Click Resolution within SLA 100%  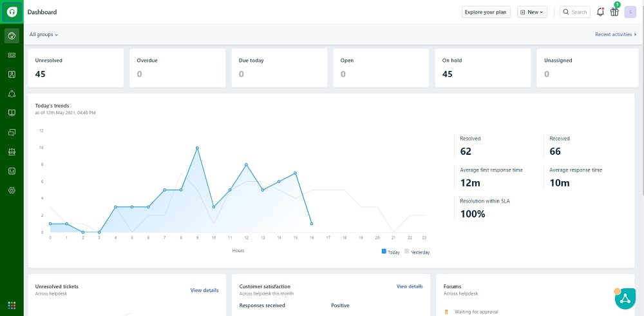coord(472,214)
